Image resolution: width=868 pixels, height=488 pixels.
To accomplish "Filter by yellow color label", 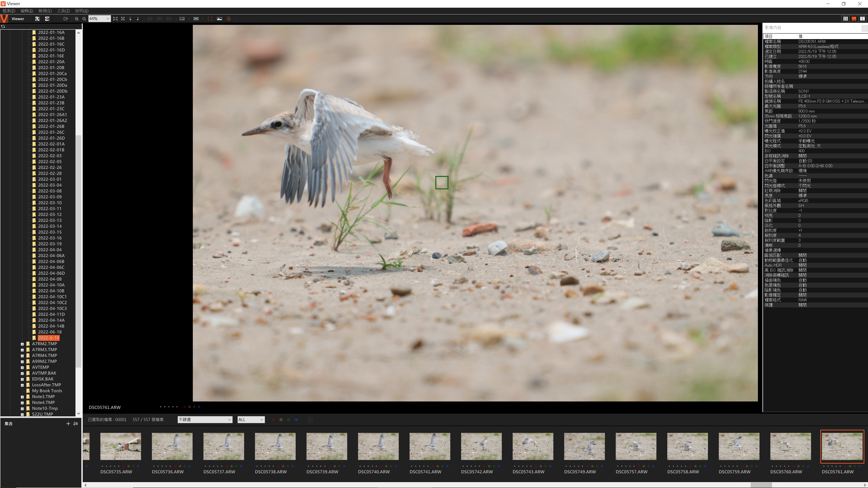I will coord(281,420).
